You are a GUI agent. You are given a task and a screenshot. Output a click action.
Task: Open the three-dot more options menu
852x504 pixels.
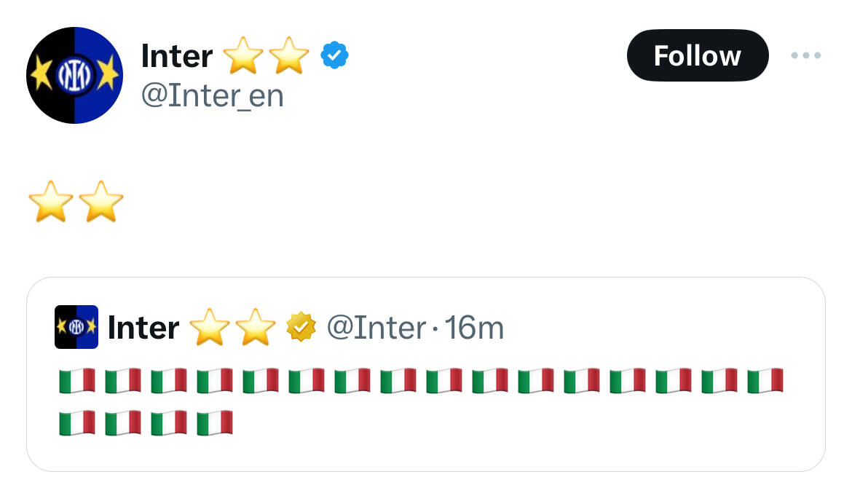pos(806,55)
